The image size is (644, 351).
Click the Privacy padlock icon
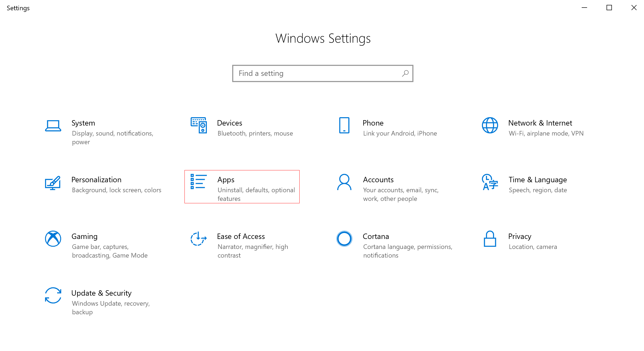pos(490,239)
